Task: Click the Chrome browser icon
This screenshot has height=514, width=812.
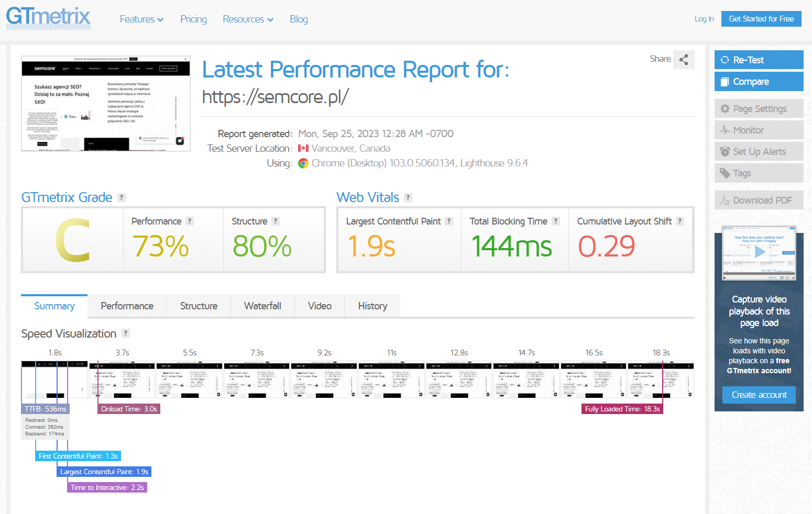Action: (x=303, y=163)
